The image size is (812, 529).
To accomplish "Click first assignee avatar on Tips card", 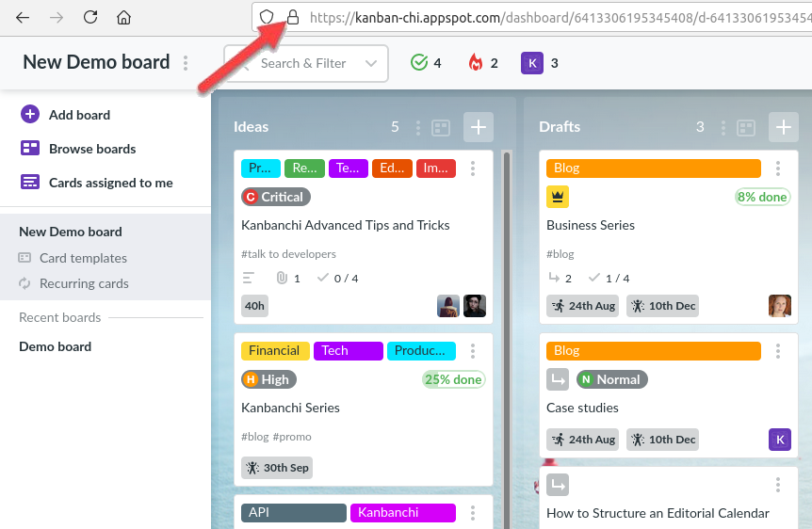I will click(x=448, y=306).
